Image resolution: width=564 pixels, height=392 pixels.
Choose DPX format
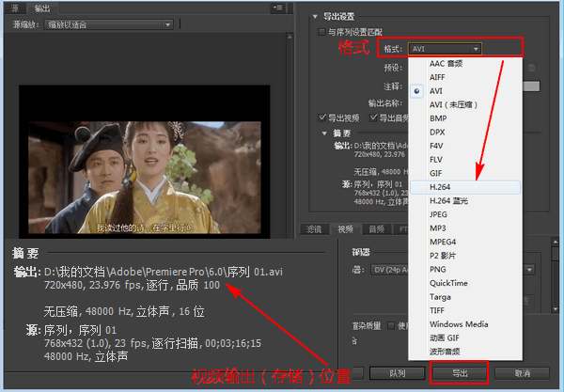coord(465,132)
